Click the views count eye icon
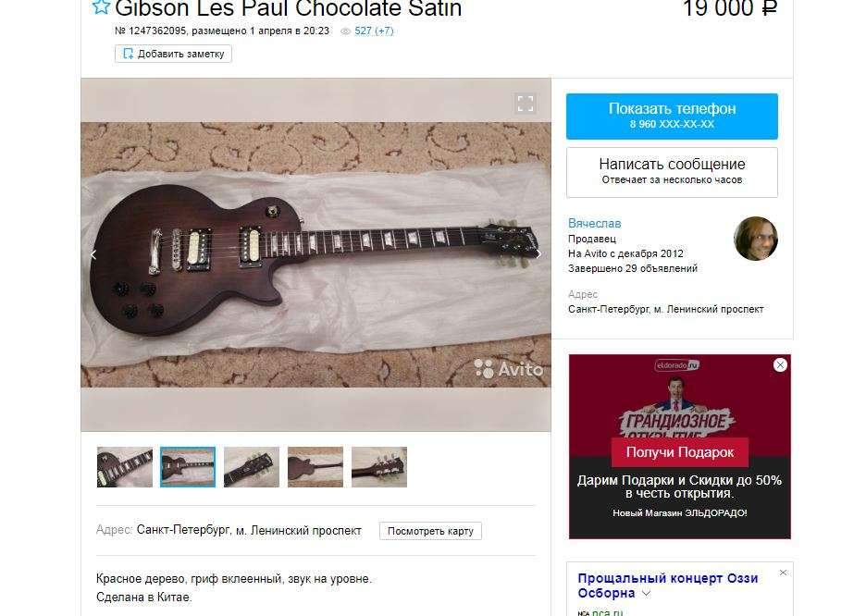The height and width of the screenshot is (616, 866). (x=346, y=31)
